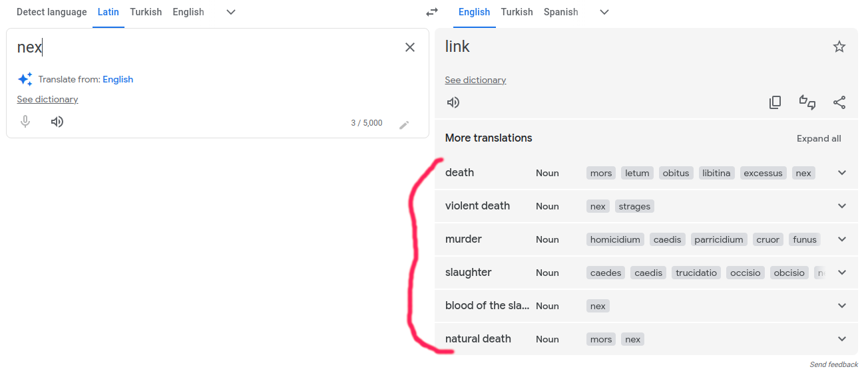This screenshot has height=375, width=868.
Task: Click the 'trucidatio' synonym chip
Action: (696, 273)
